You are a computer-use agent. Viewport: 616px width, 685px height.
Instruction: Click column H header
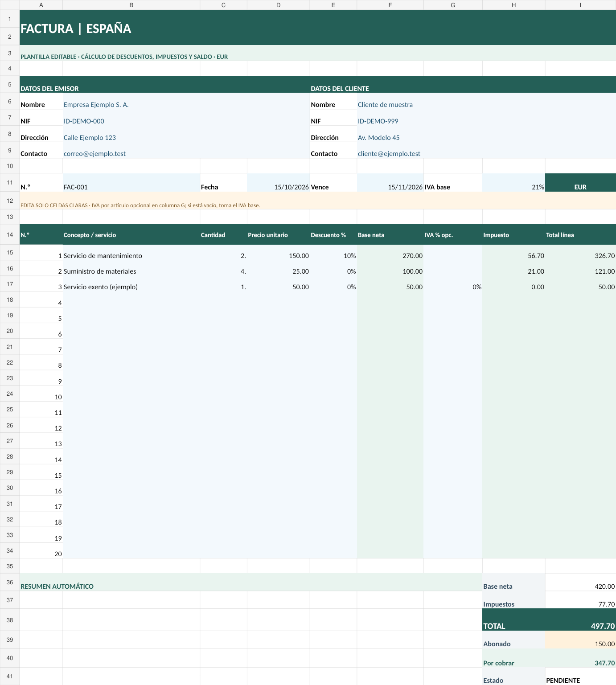click(514, 5)
